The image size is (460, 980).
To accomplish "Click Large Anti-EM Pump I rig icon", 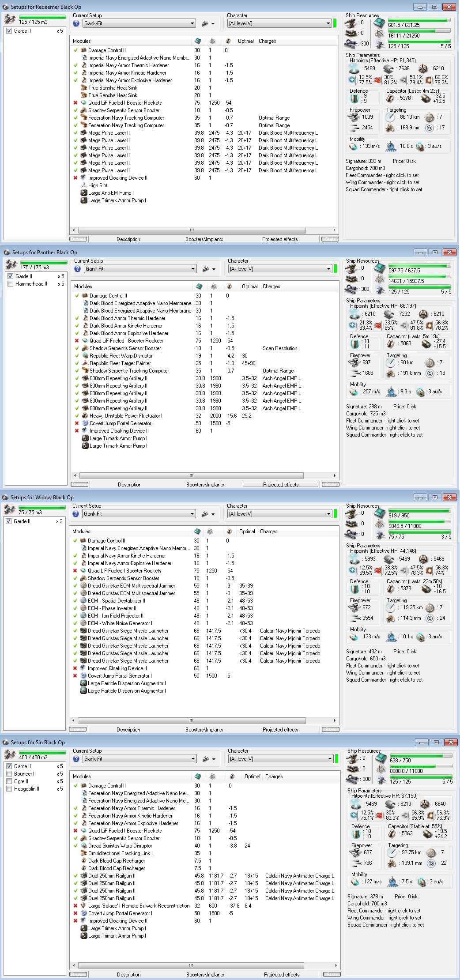I will [x=84, y=193].
